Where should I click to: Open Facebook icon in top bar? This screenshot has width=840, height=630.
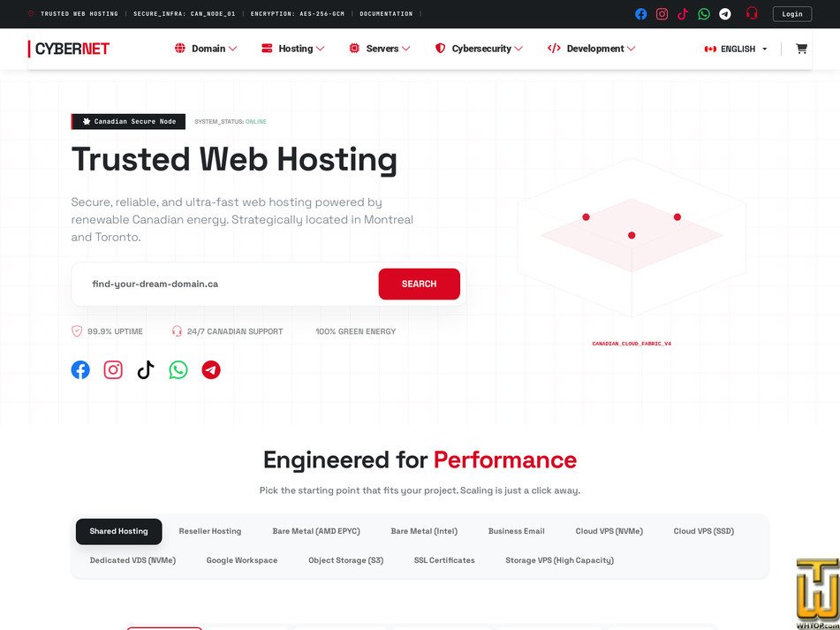tap(640, 14)
